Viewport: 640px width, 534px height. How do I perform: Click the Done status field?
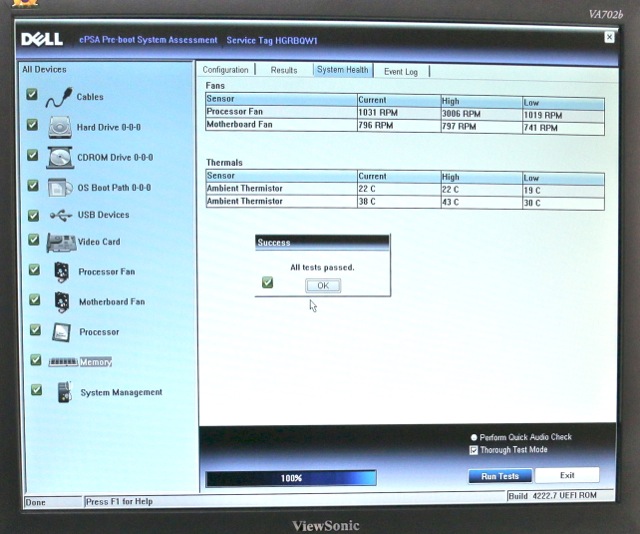tap(53, 503)
